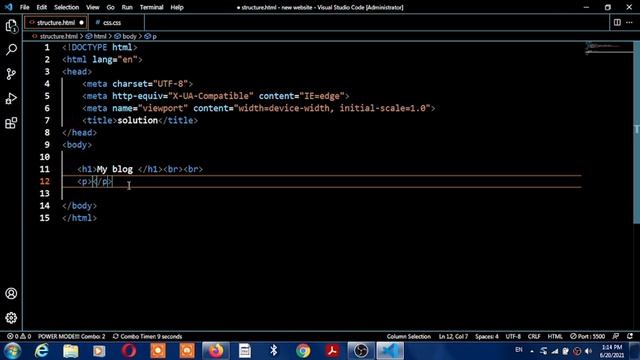Click structure.html breadcrumb
640x360 pixels.
[x=58, y=36]
